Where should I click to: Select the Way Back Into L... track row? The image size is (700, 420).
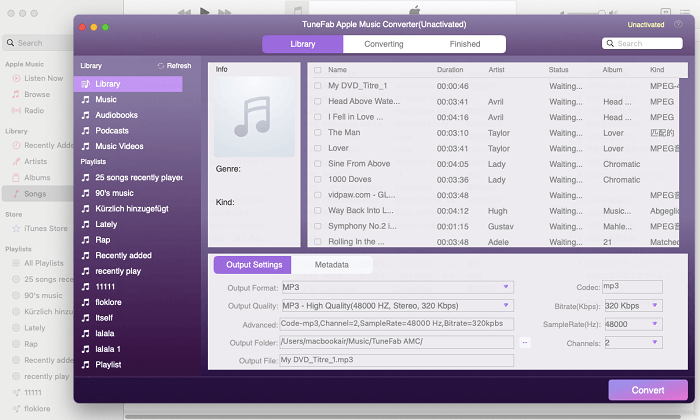pyautogui.click(x=493, y=211)
